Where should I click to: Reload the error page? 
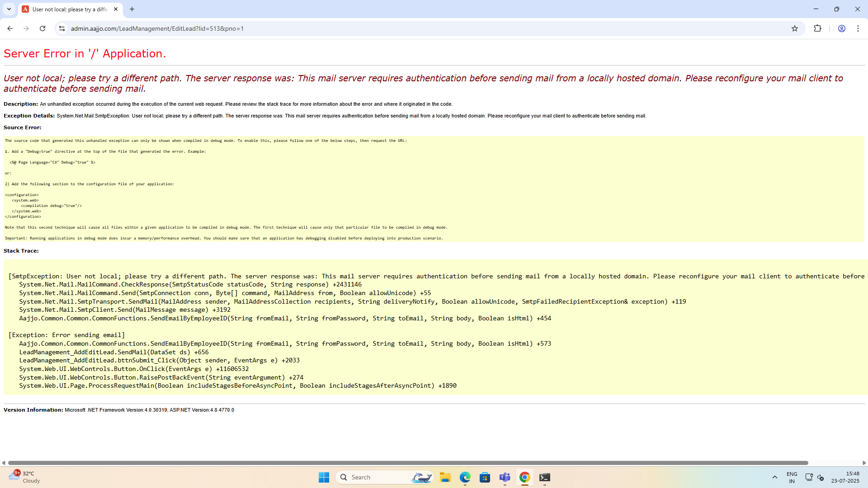point(42,28)
